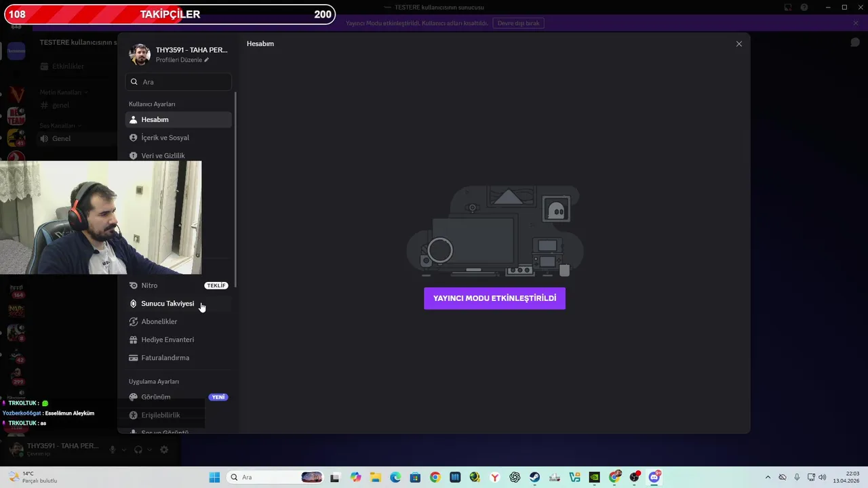Viewport: 868px width, 488px height.
Task: Click the Nitro icon in the sidebar
Action: click(x=134, y=285)
